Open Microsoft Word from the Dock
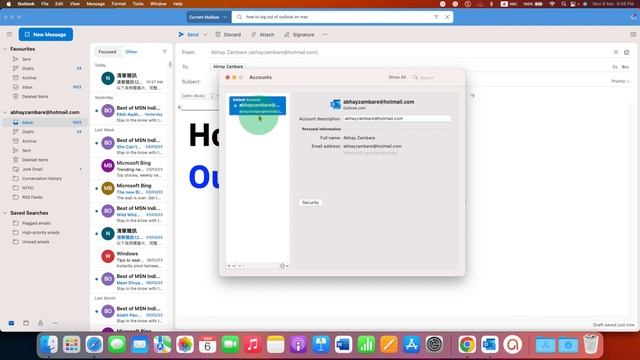Viewport: 640px width, 360px height. (x=343, y=345)
